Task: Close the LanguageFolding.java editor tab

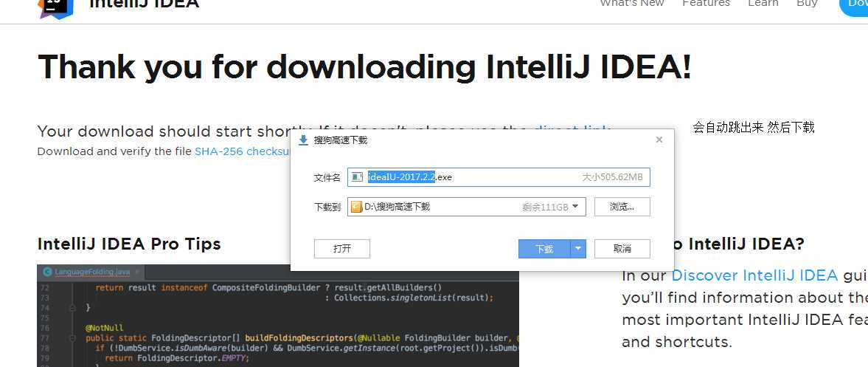Action: 137,272
